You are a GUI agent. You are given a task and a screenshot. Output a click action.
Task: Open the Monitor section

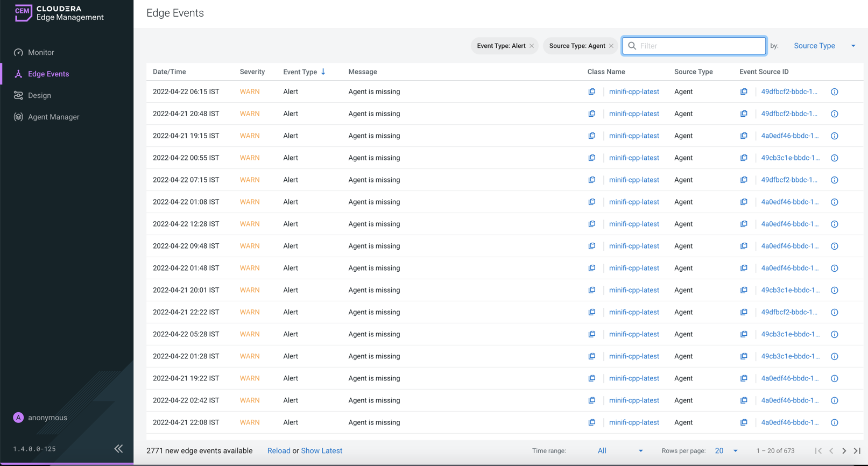(41, 53)
